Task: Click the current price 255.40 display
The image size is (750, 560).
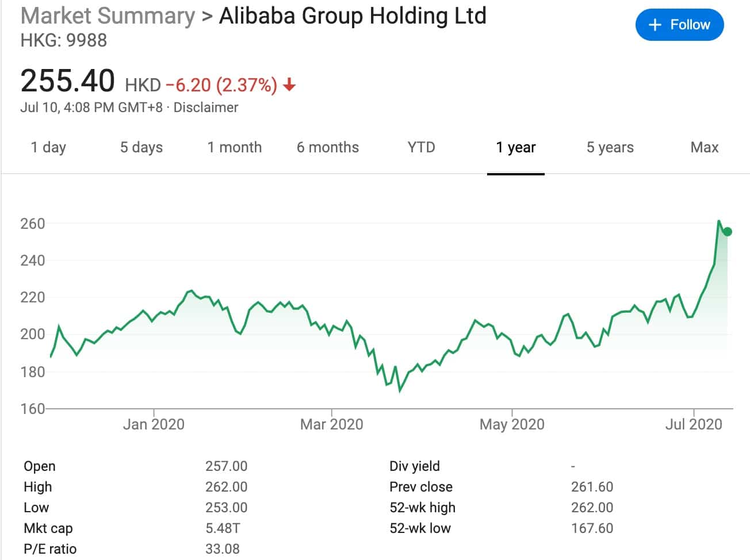Action: click(67, 80)
